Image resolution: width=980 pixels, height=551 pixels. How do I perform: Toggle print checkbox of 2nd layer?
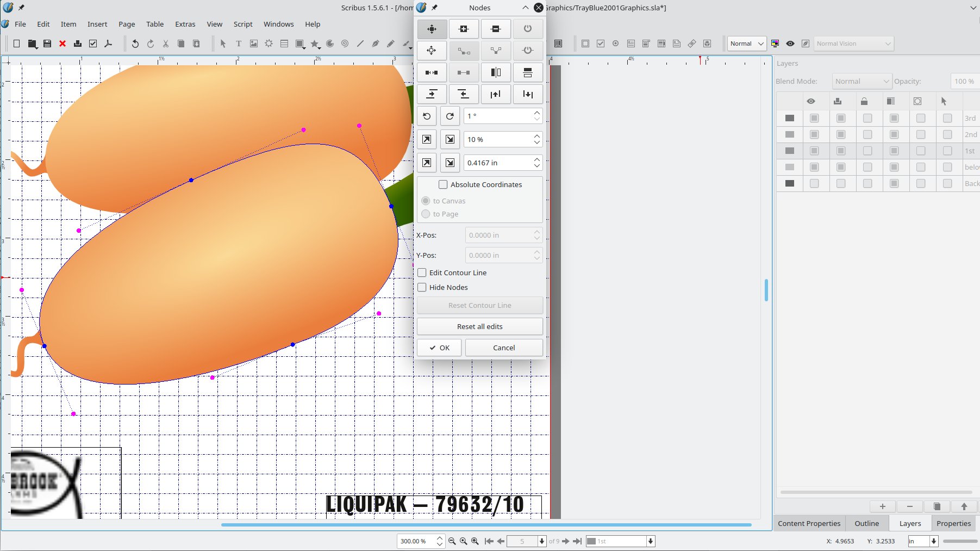coord(841,134)
